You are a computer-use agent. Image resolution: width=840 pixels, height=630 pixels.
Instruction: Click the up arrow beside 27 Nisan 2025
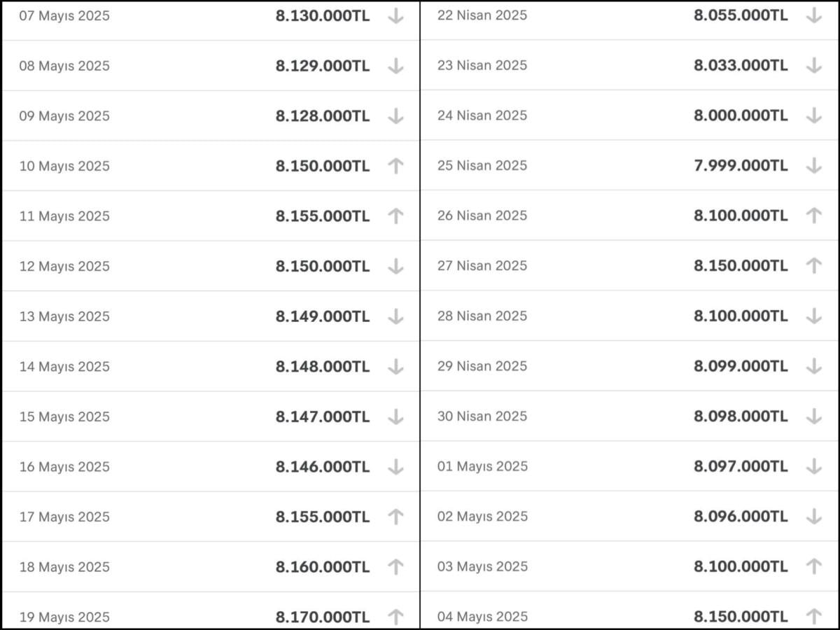coord(813,265)
